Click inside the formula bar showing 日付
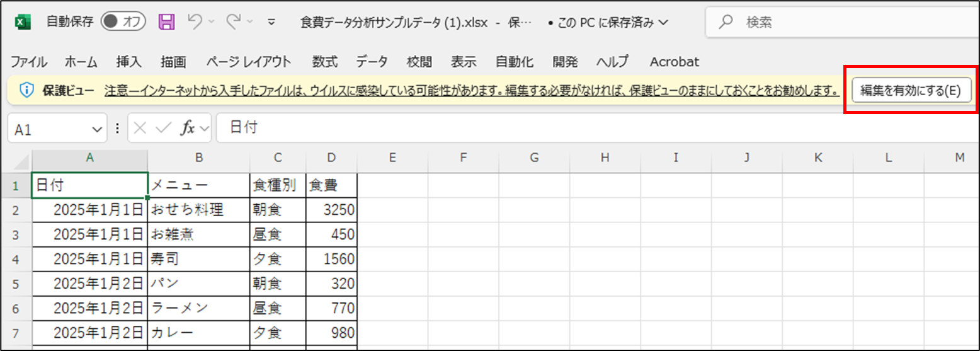 coord(567,129)
